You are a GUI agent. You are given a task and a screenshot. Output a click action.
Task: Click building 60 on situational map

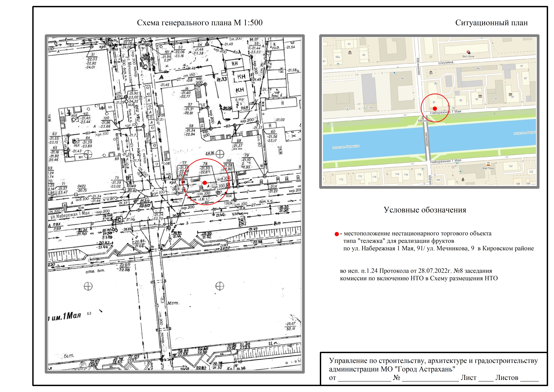[402, 79]
